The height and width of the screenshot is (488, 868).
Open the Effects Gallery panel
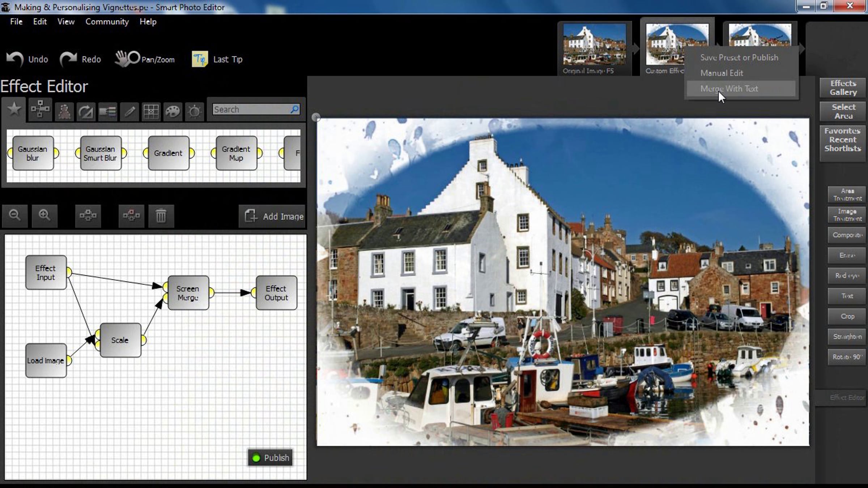pyautogui.click(x=843, y=88)
